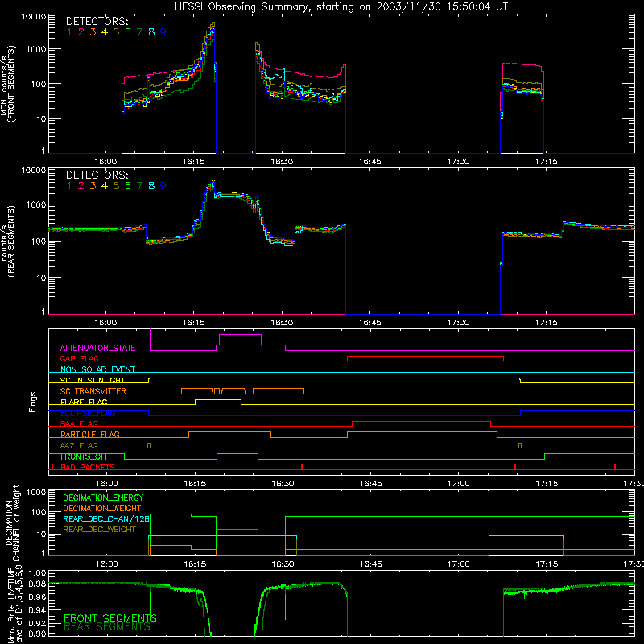Screen dimensions: 644x644
Task: Click the DETECTORS: label in the front segments plot
Action: 97,21
